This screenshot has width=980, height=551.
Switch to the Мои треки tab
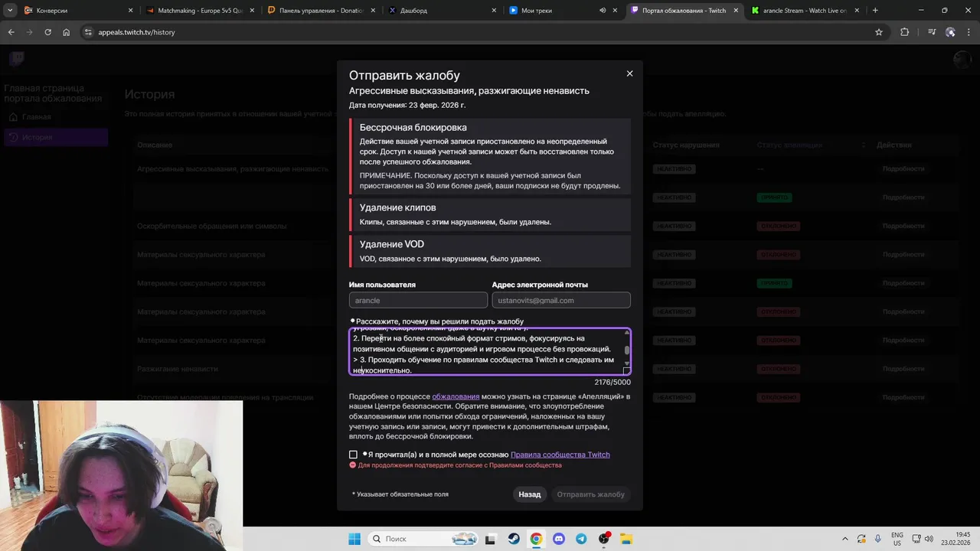tap(563, 11)
